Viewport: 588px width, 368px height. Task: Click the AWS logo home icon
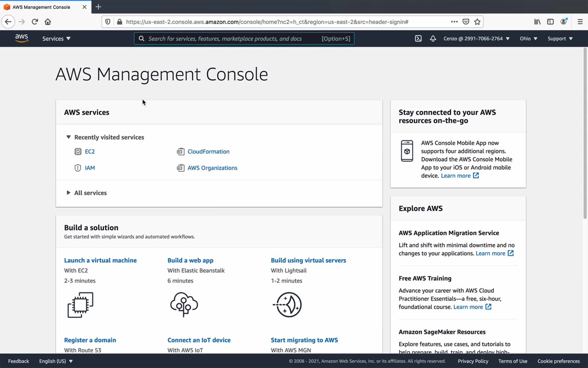[21, 38]
